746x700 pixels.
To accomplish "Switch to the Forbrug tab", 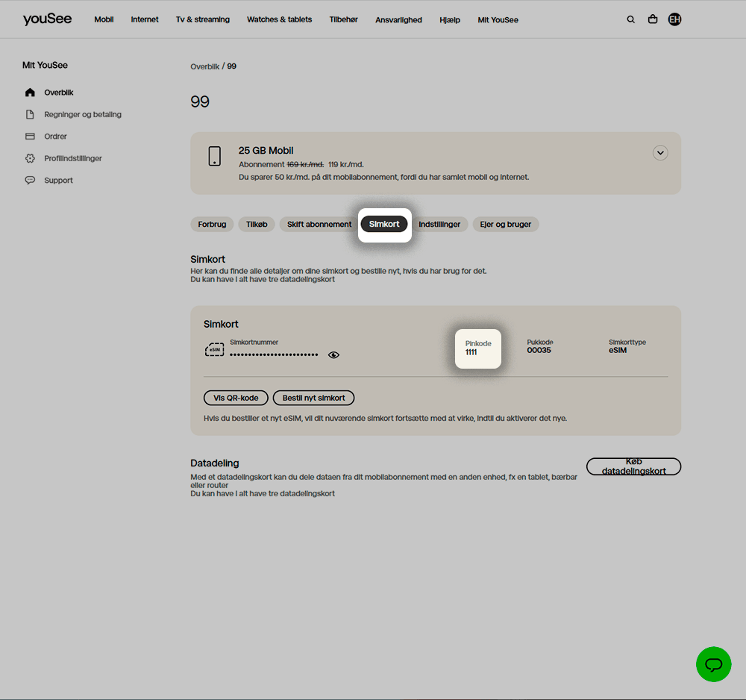I will 212,225.
